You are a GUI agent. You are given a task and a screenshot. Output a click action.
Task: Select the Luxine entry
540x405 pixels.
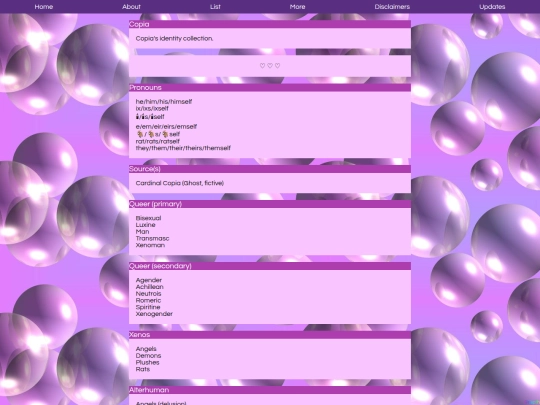[x=146, y=225]
